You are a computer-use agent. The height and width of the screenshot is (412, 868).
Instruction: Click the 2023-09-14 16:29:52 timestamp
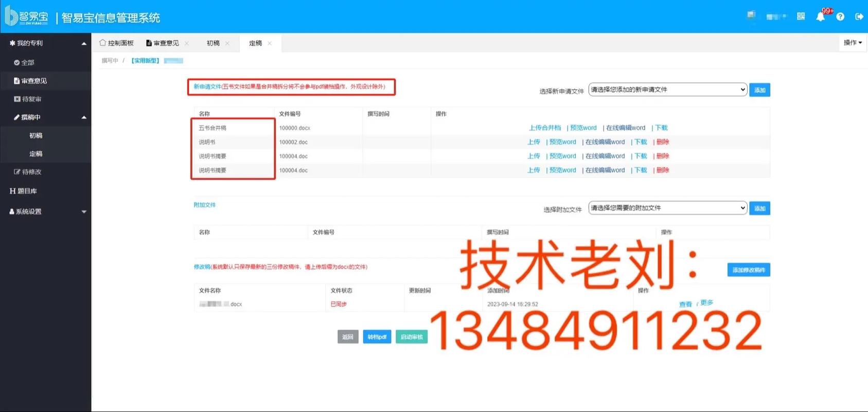(x=512, y=304)
